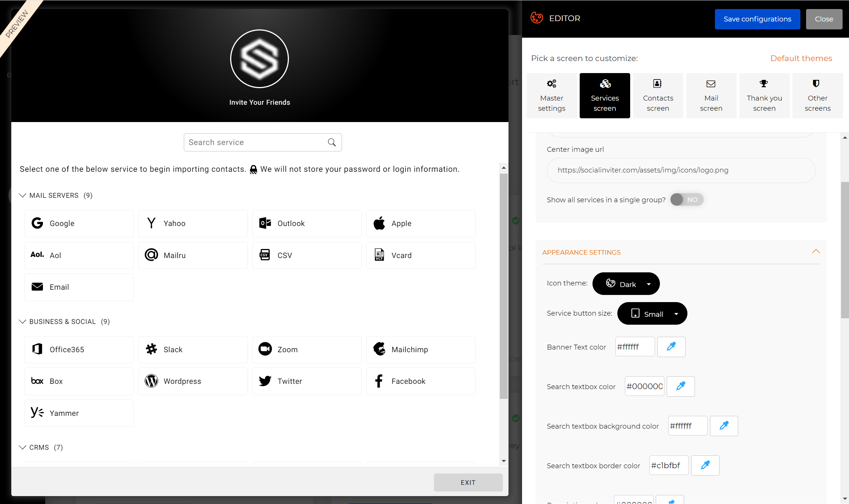
Task: Click the Close editor button
Action: (824, 19)
